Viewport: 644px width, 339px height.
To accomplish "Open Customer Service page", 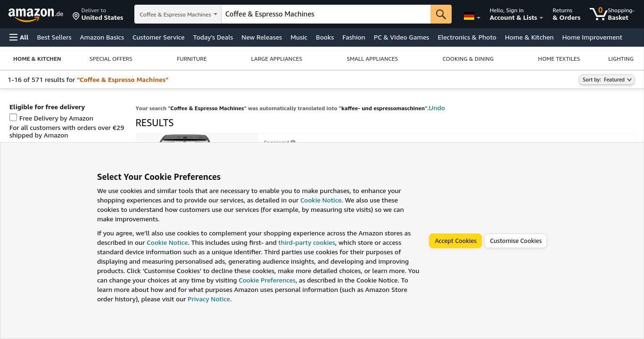I will (x=158, y=37).
